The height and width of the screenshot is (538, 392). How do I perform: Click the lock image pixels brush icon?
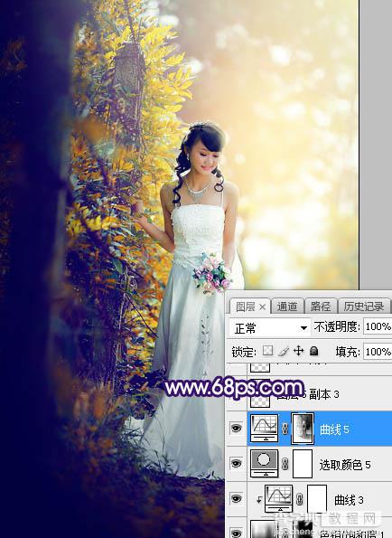(284, 351)
